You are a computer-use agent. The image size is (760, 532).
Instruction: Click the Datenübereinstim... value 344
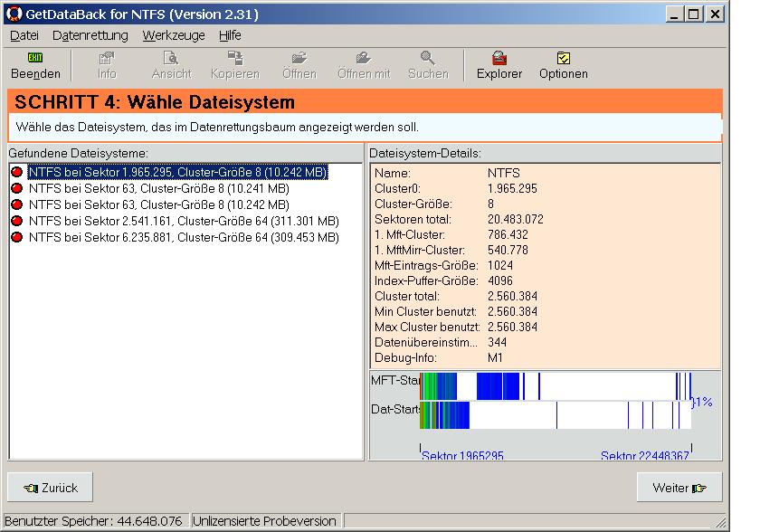497,343
